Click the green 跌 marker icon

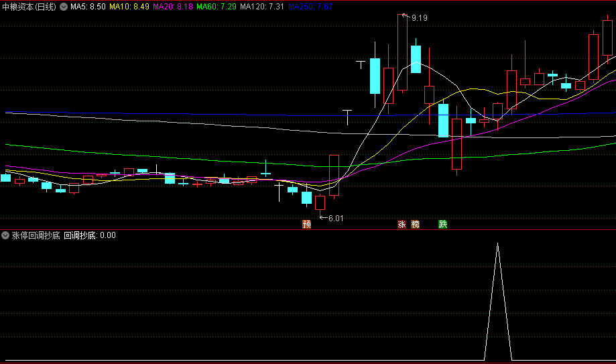(x=443, y=224)
